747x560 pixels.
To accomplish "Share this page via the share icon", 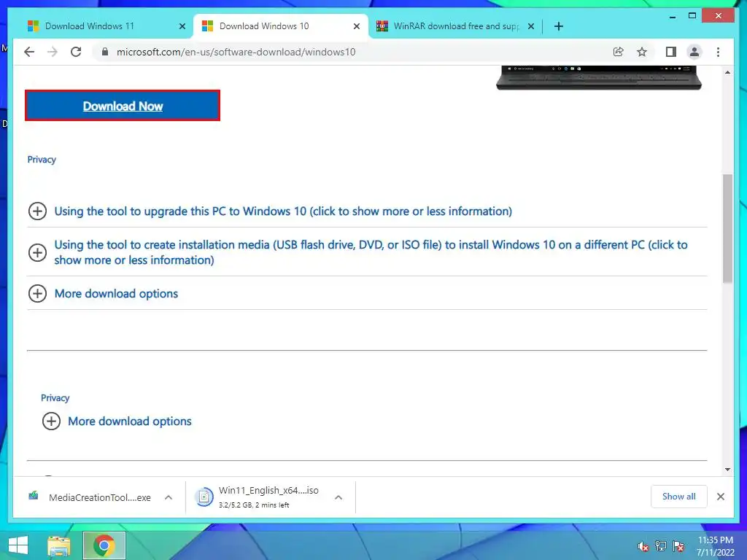I will 619,52.
